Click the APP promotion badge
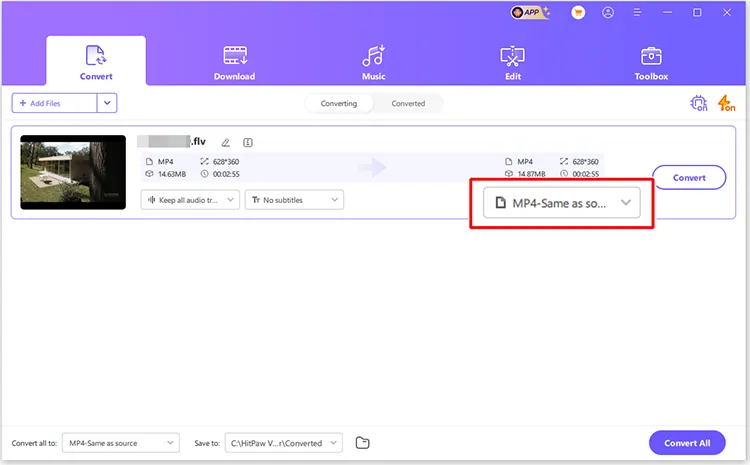Screen dimensions: 750x465 530,12
